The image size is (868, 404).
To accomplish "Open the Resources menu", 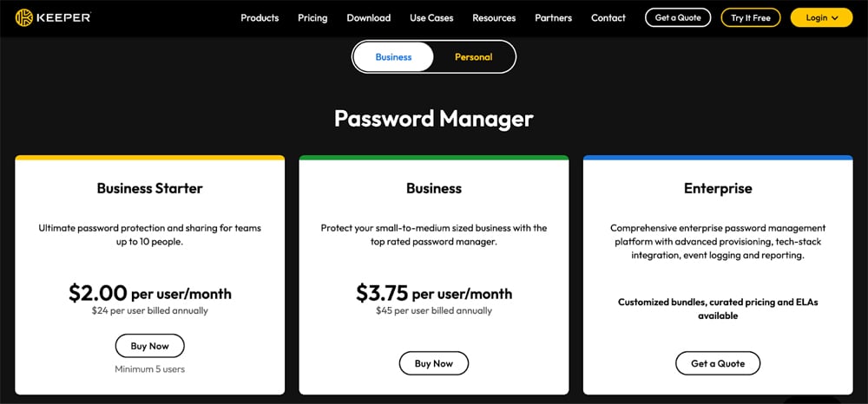I will (494, 18).
